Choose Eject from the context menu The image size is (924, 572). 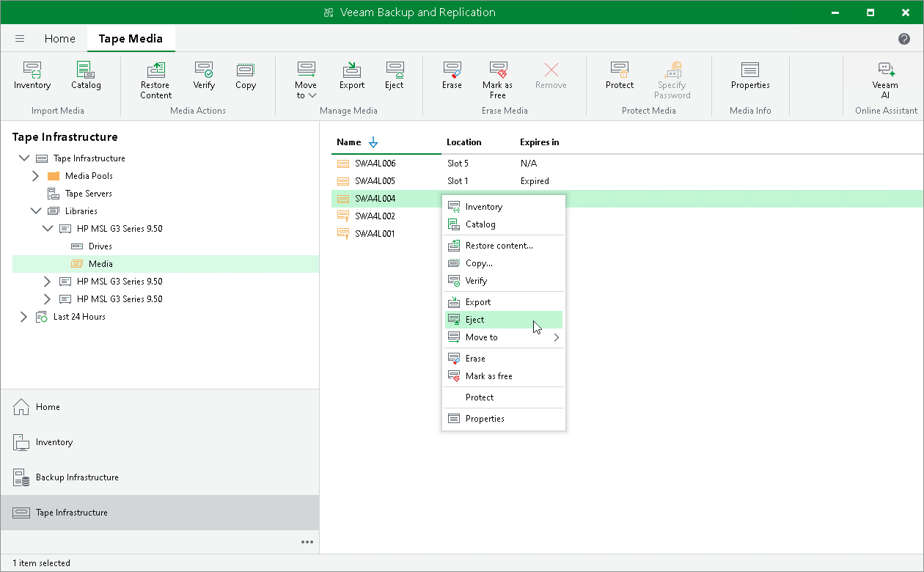[474, 320]
